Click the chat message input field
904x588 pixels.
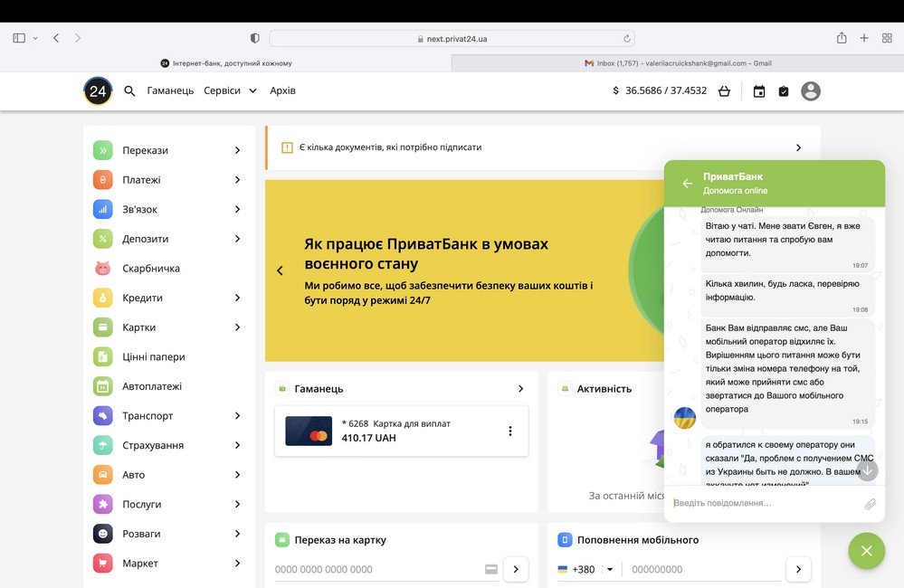coord(766,503)
